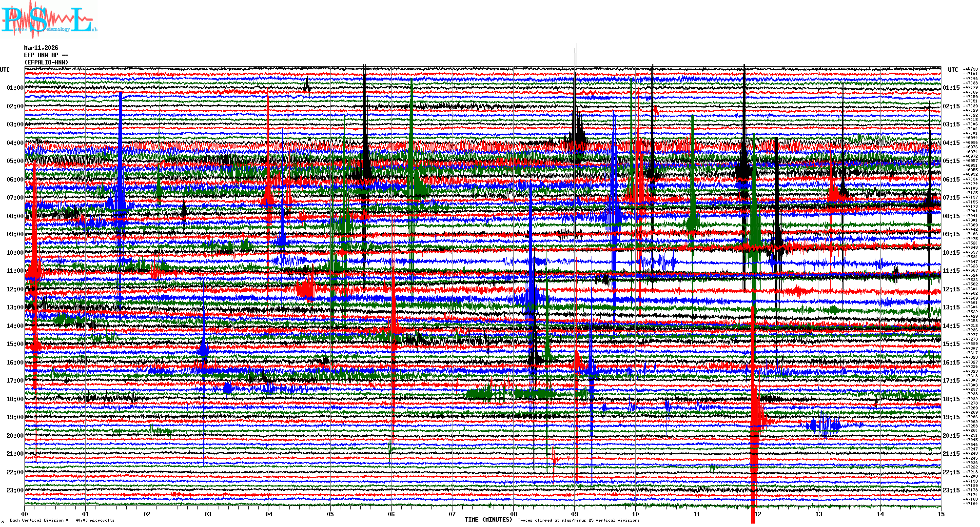This screenshot has height=527, width=980.
Task: Click the right UTC axis label
Action: [x=953, y=70]
